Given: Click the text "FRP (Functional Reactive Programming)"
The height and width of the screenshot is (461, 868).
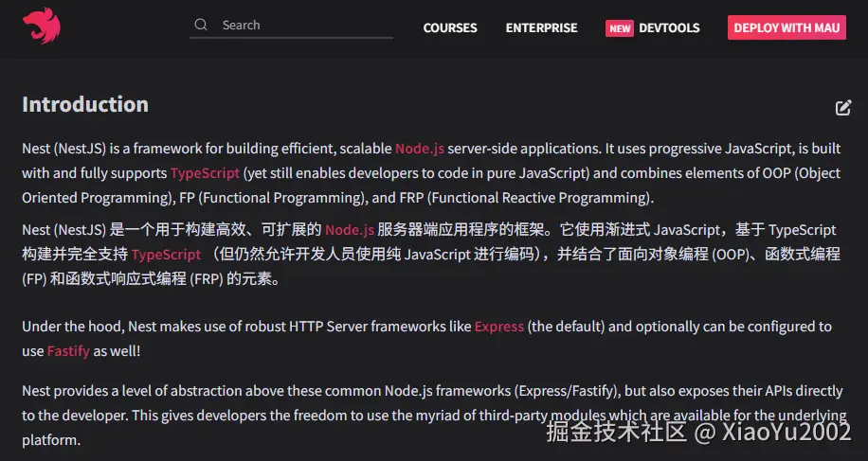Looking at the screenshot, I should click(525, 197).
